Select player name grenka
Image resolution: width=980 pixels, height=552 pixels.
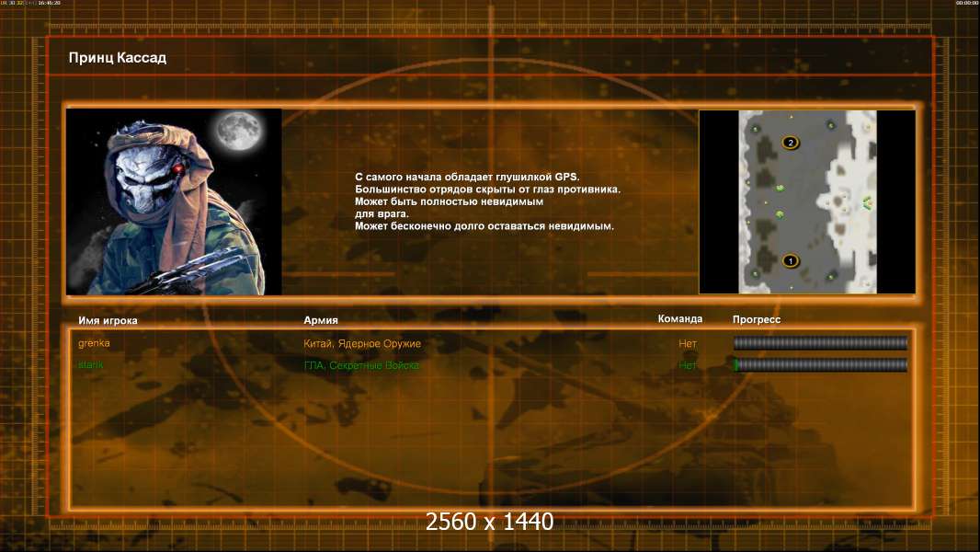click(x=94, y=343)
